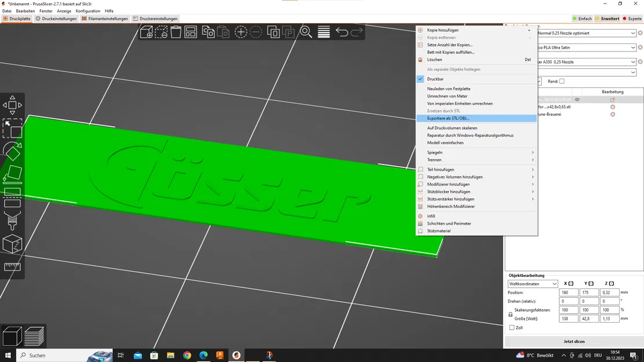Expand Stützblocker hinzufügen submenu
This screenshot has width=644, height=362.
[x=476, y=192]
